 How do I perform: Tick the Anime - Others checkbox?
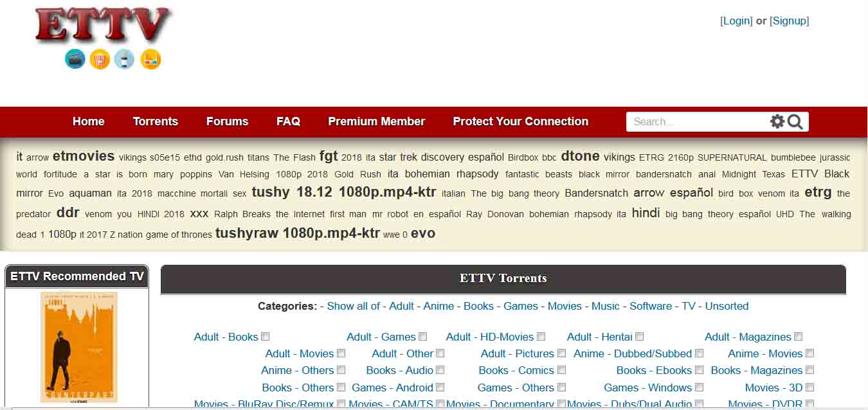[x=341, y=370]
